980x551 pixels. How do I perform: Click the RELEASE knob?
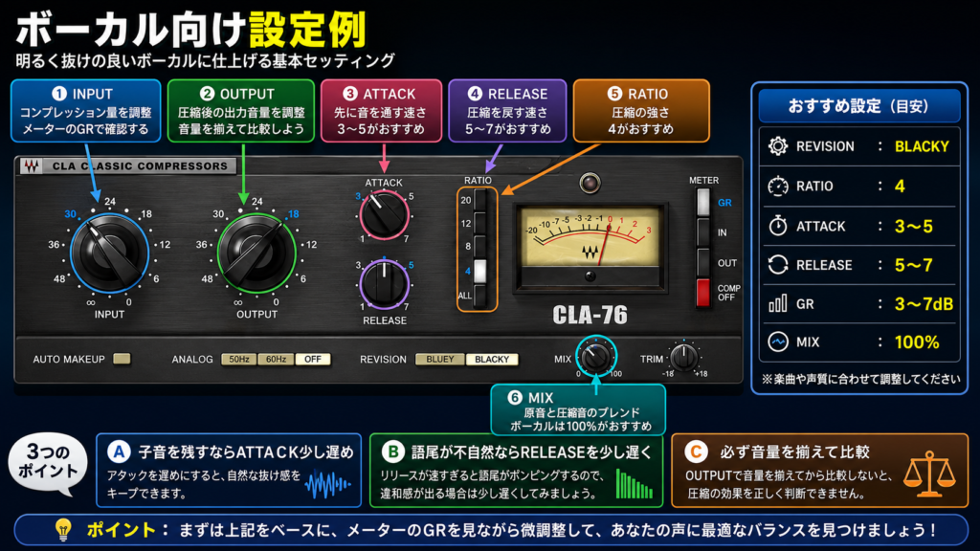point(384,284)
